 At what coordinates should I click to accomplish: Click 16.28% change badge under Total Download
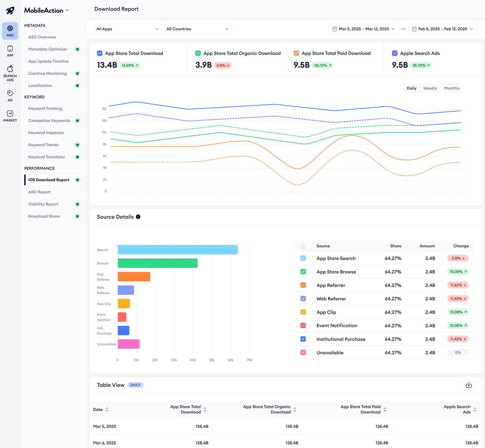tap(130, 66)
